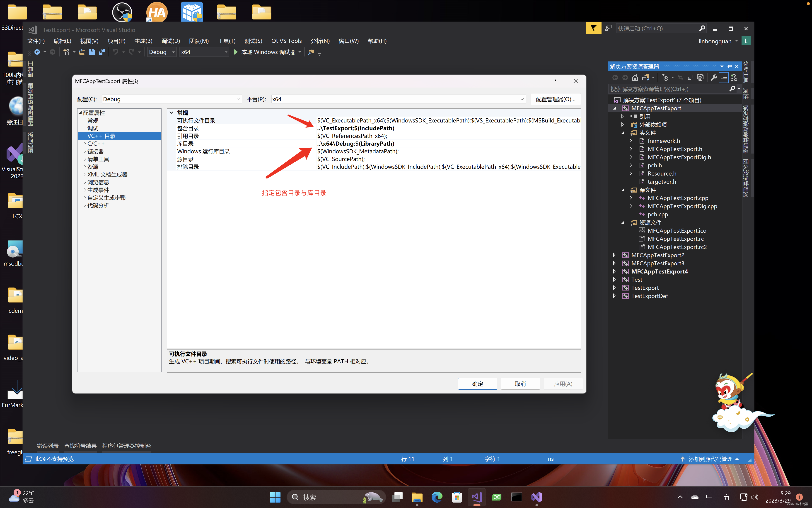This screenshot has width=812, height=508.
Task: Collapse the 配置属性 root node
Action: [x=80, y=113]
